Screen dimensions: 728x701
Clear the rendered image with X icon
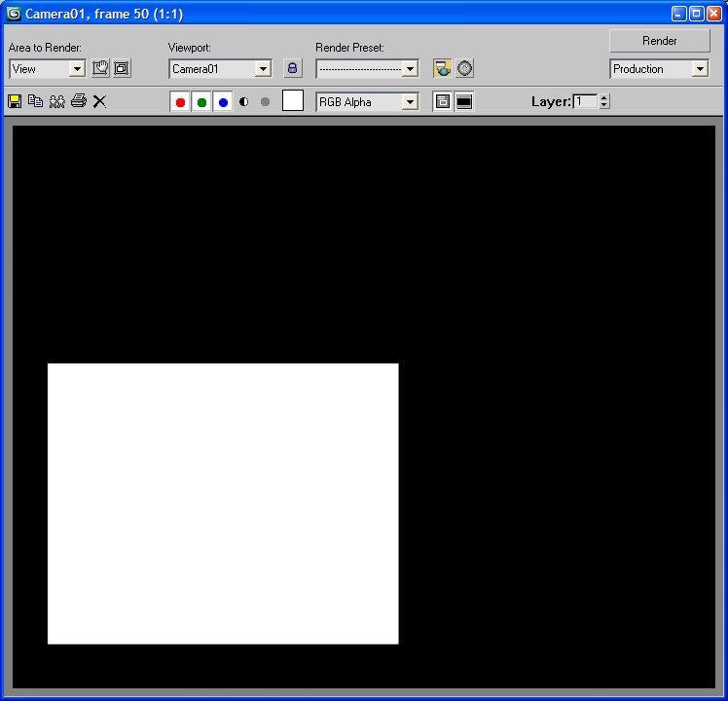point(99,101)
